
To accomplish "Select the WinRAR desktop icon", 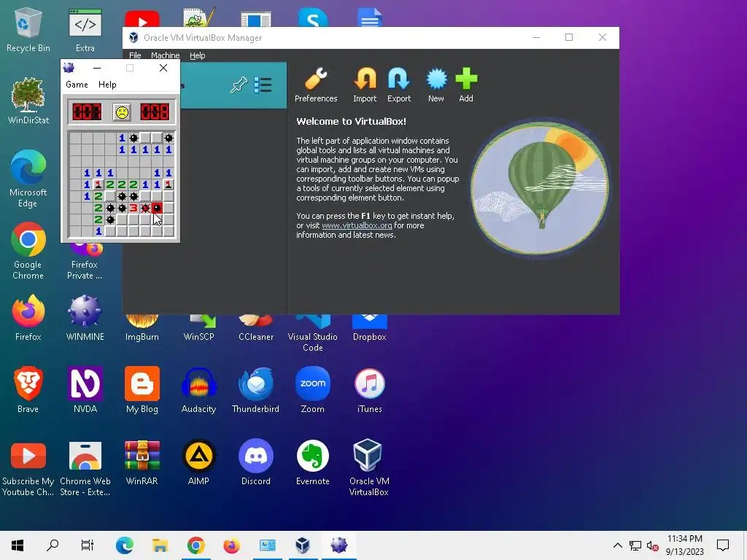I will pos(142,462).
